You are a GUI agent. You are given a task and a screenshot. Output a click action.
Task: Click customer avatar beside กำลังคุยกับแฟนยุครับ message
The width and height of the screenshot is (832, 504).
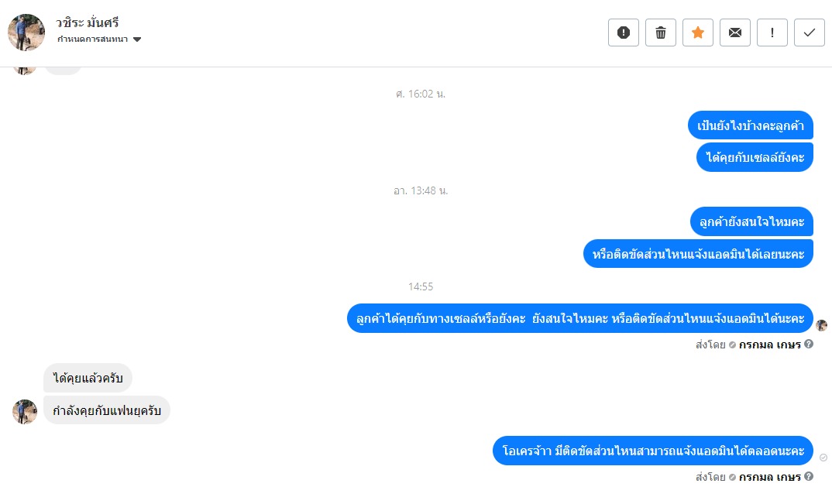[x=25, y=412]
